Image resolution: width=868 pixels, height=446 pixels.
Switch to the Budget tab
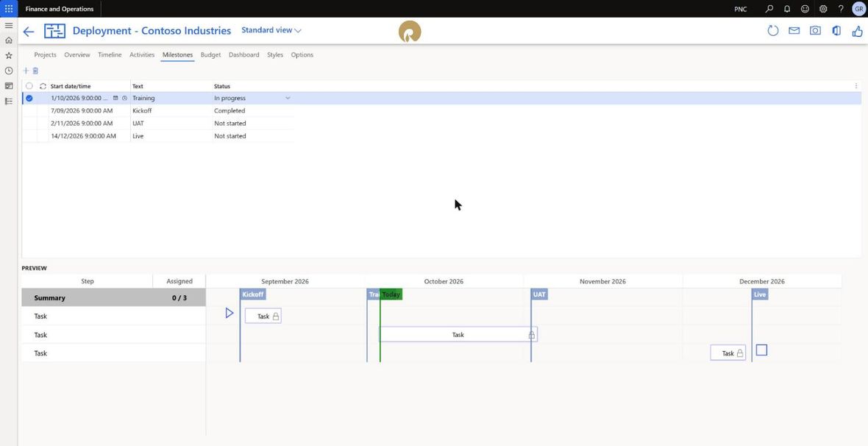coord(210,55)
